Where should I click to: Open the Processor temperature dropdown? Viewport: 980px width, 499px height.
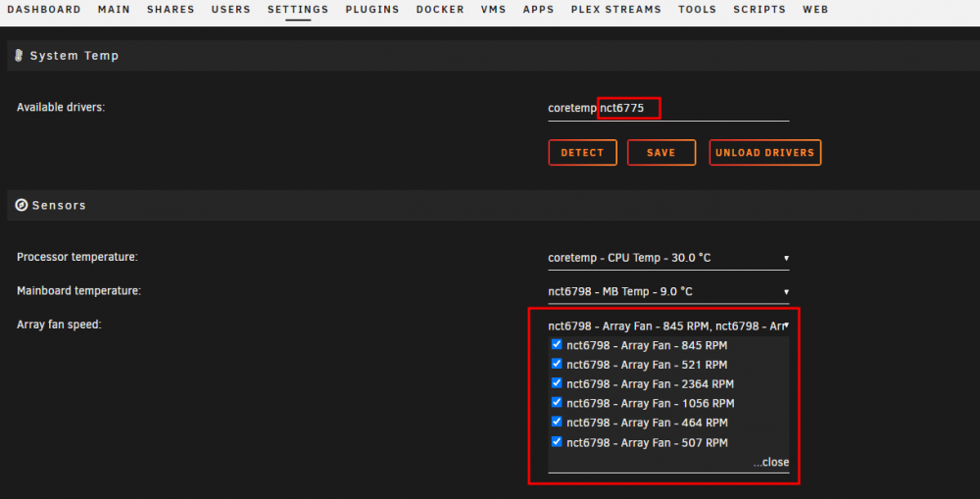(668, 258)
